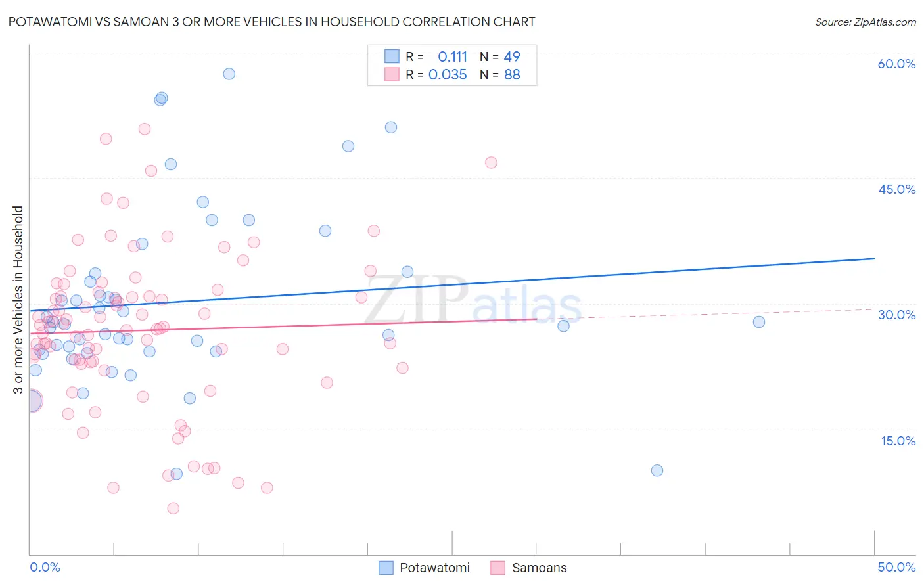Click the pink data point near 47% in the middle
924x586 pixels.
pyautogui.click(x=491, y=162)
